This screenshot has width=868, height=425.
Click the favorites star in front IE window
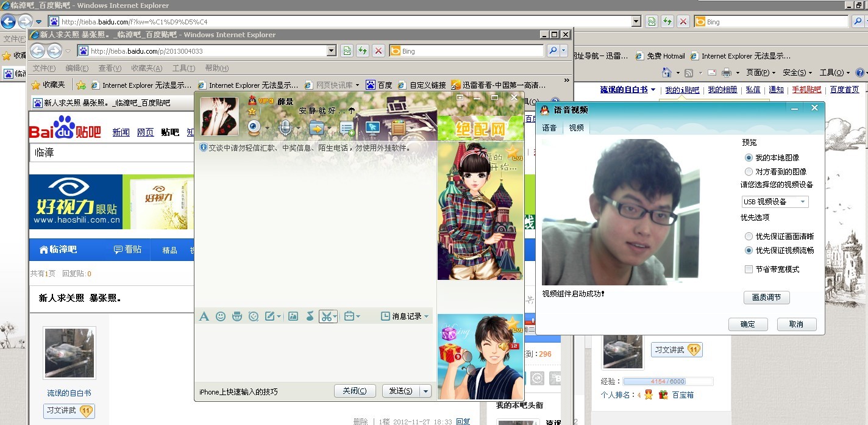[x=36, y=85]
